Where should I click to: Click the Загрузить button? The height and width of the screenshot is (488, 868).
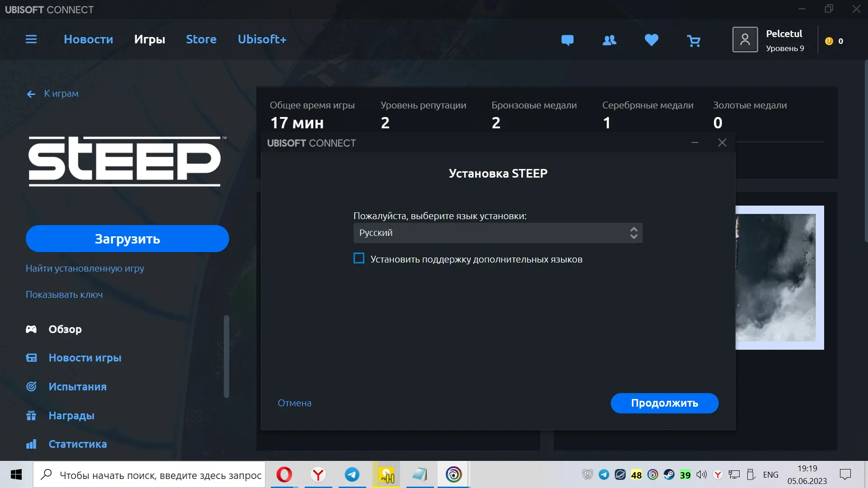pos(127,239)
